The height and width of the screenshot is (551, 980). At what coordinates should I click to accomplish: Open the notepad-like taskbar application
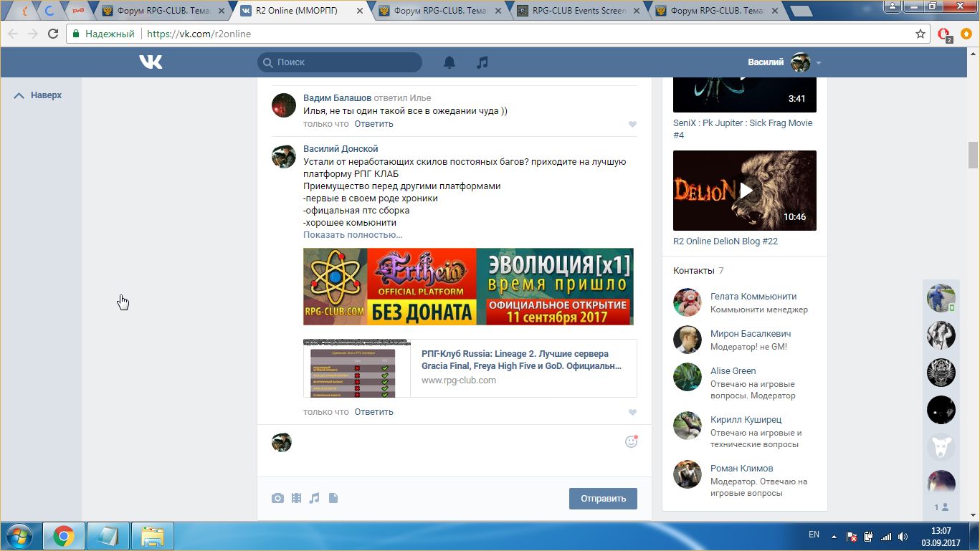point(108,536)
